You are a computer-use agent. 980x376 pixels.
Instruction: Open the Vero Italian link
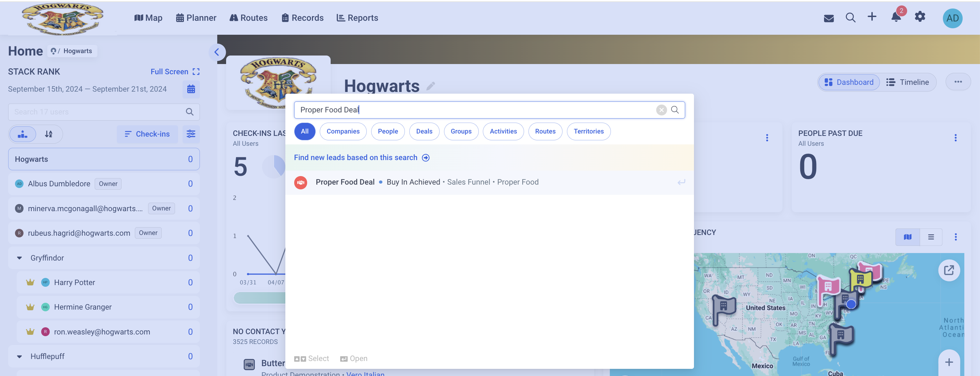(365, 373)
